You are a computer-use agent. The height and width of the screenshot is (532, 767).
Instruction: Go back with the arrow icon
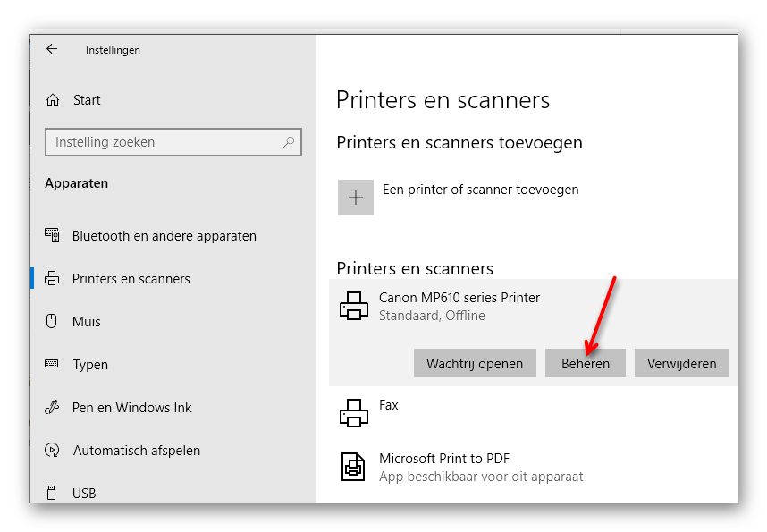(x=52, y=49)
